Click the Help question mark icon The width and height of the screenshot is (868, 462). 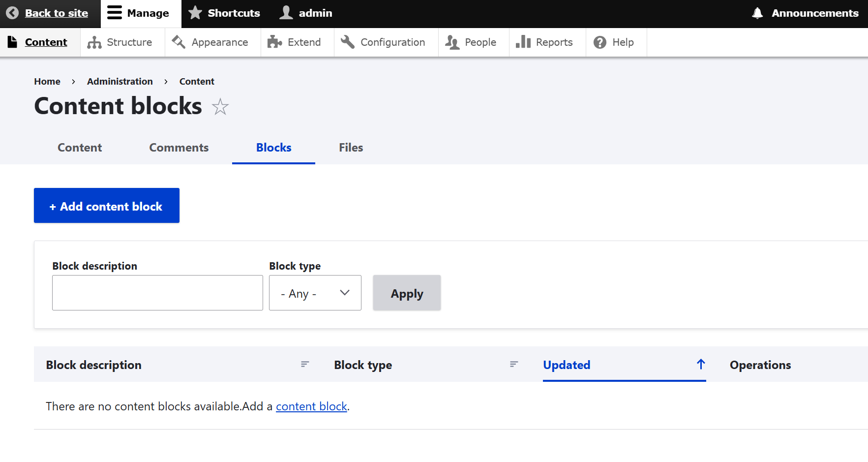click(x=599, y=43)
